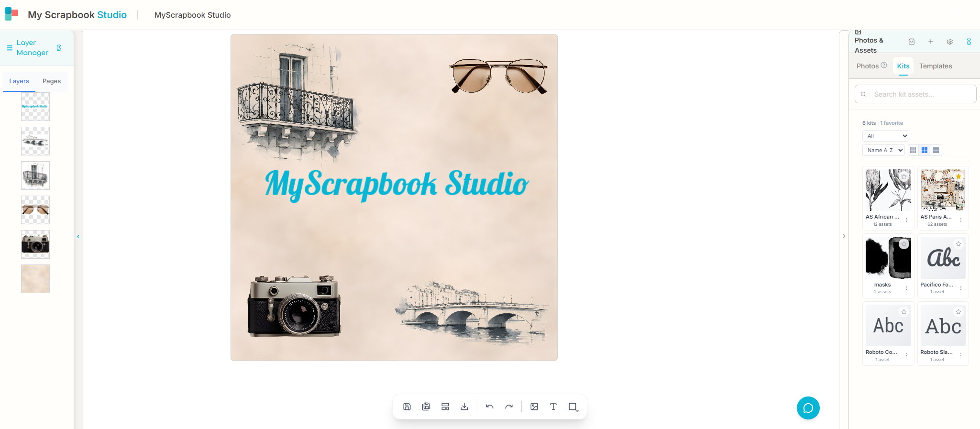This screenshot has height=429, width=980.
Task: Open the Name A-Z sort dropdown
Action: pos(883,150)
